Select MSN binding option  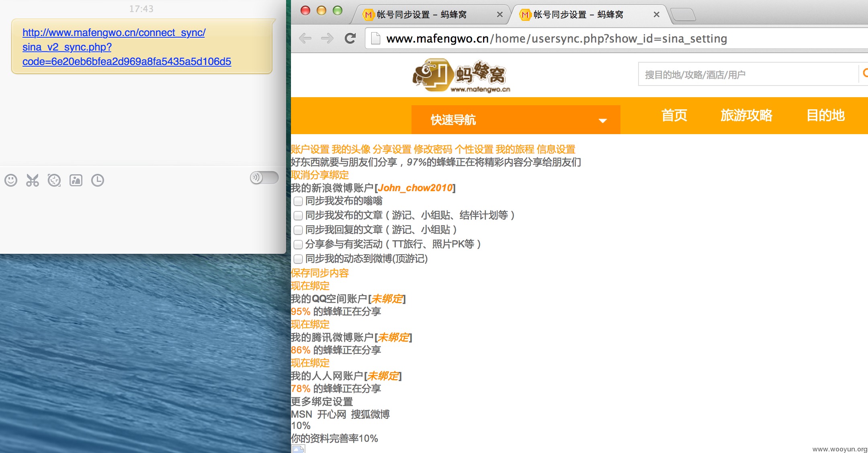point(301,414)
